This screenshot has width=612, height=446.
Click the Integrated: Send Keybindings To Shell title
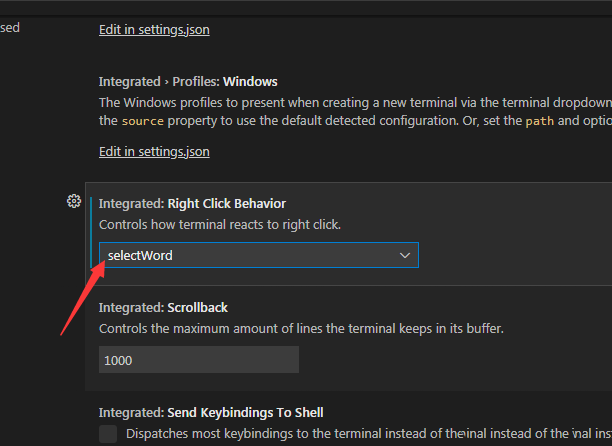(210, 412)
